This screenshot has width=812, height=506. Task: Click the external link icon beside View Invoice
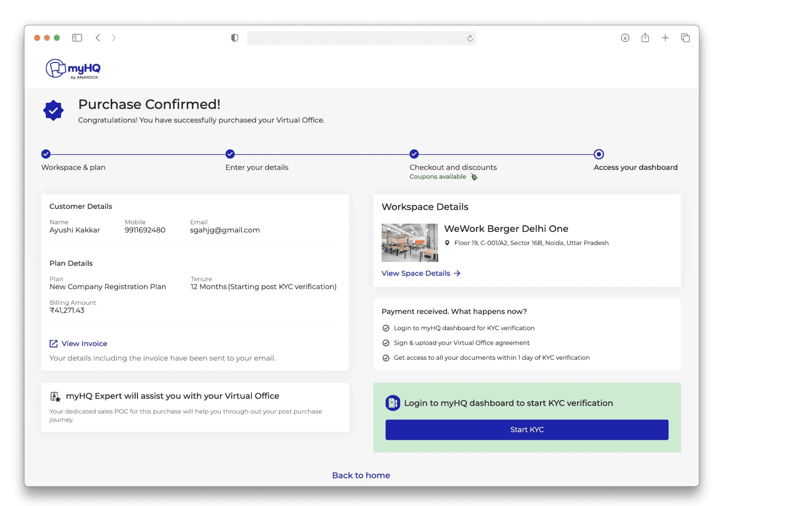coord(53,344)
